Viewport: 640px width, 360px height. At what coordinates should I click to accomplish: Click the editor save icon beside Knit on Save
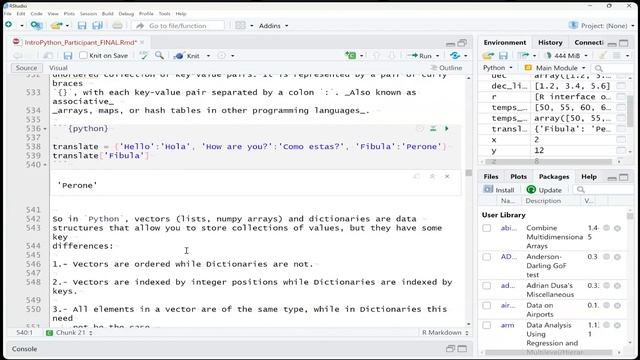click(x=68, y=56)
